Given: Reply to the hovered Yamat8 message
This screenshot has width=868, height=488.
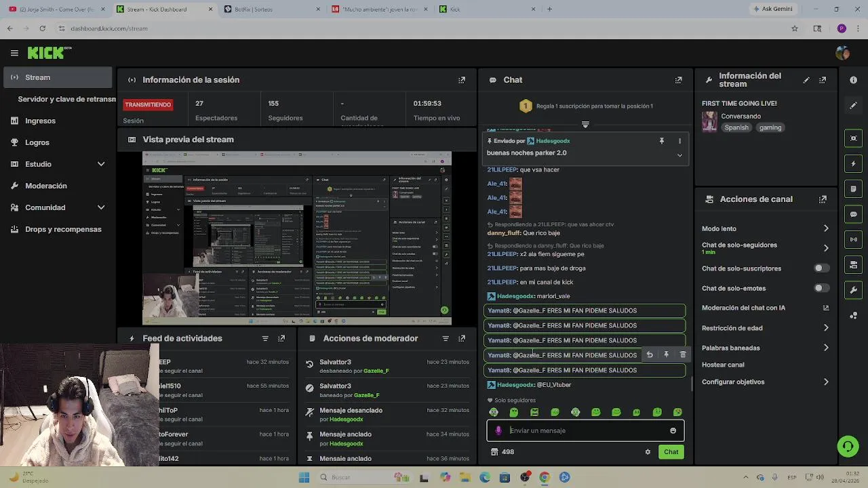Looking at the screenshot, I should point(650,355).
